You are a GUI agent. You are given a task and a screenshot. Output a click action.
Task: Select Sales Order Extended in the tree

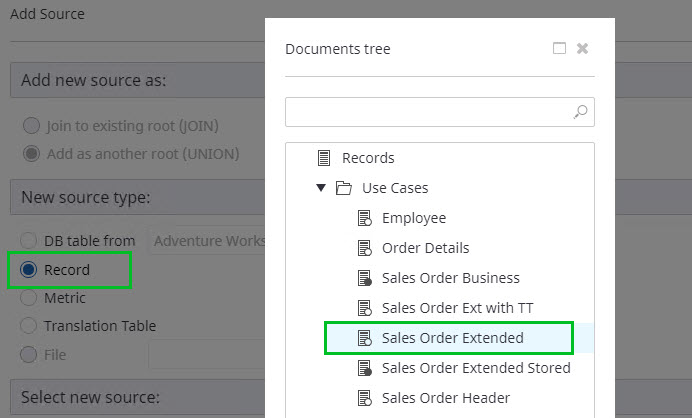coord(452,338)
